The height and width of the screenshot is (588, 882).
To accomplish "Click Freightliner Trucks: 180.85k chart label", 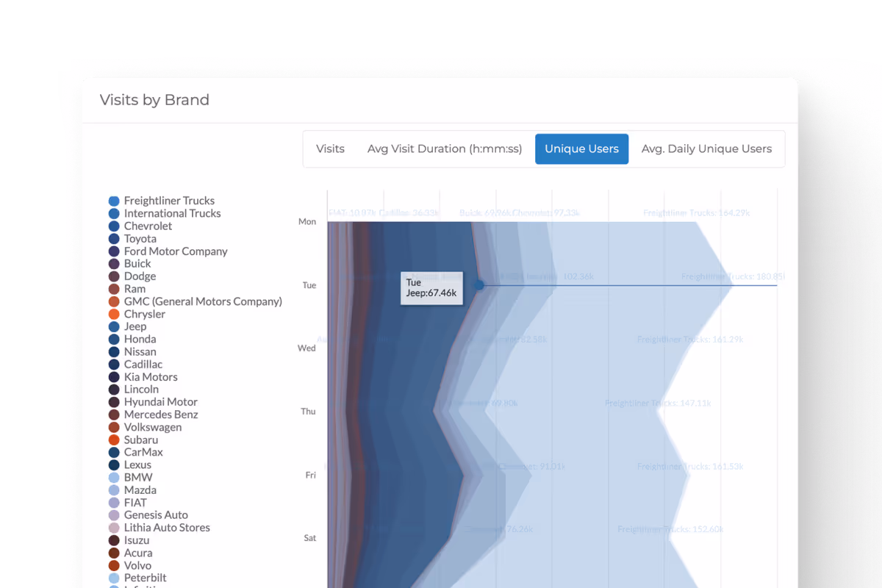I will [733, 276].
